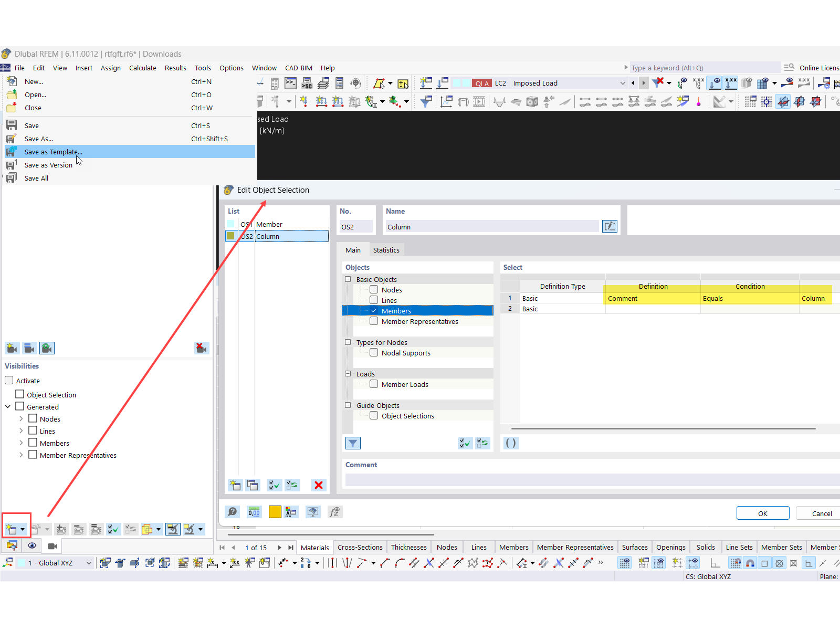
Task: Check the Nodal Supports checkbox
Action: [374, 352]
